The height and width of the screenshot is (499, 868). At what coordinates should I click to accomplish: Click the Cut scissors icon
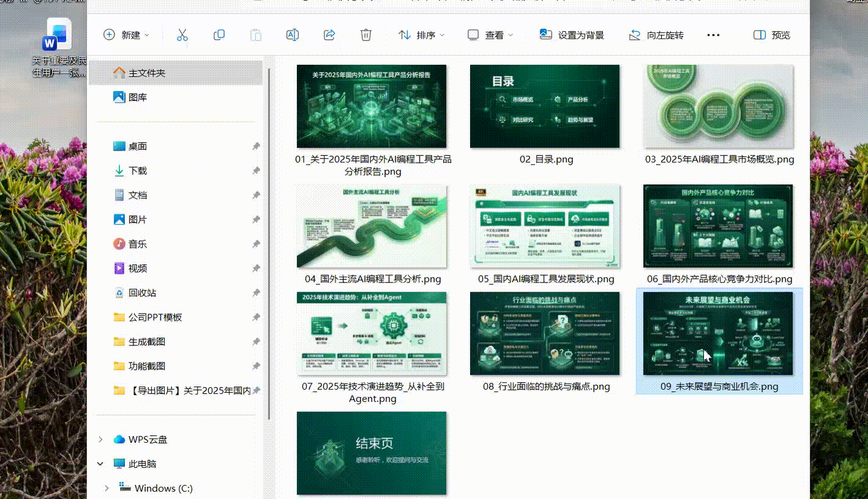pyautogui.click(x=182, y=35)
